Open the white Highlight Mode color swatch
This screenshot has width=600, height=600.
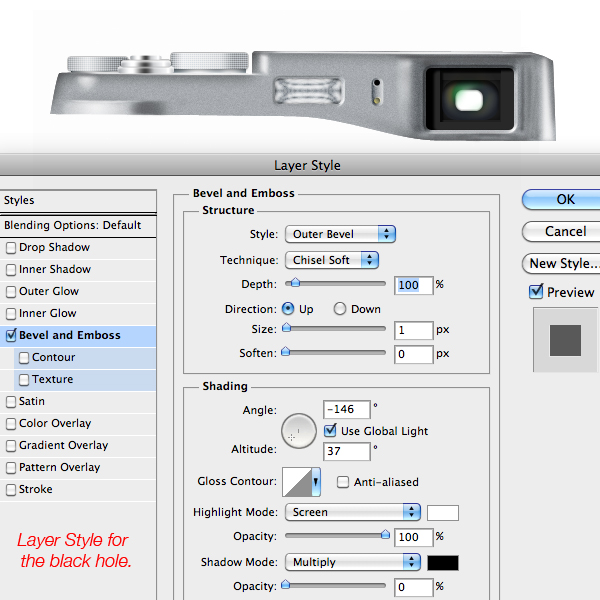443,513
